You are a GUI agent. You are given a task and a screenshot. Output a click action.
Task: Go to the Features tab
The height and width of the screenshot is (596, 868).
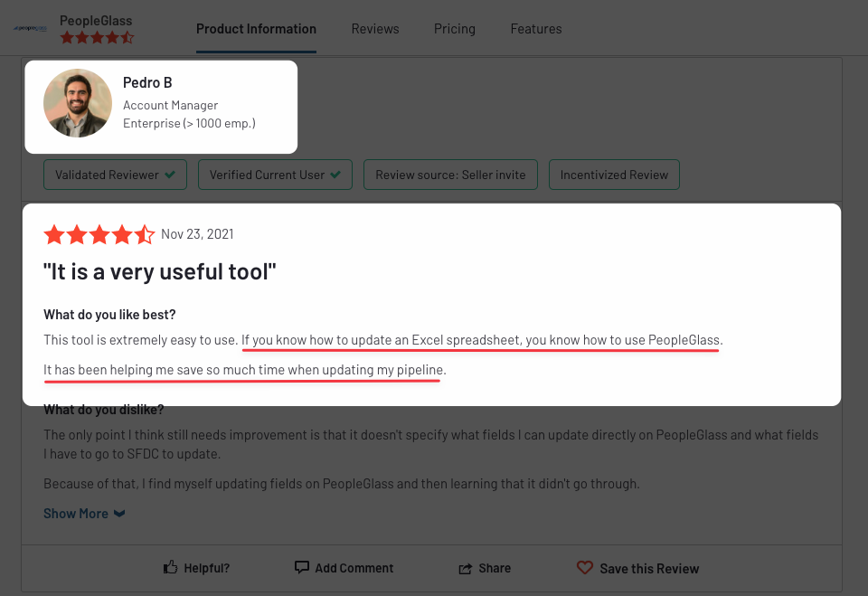pos(536,29)
